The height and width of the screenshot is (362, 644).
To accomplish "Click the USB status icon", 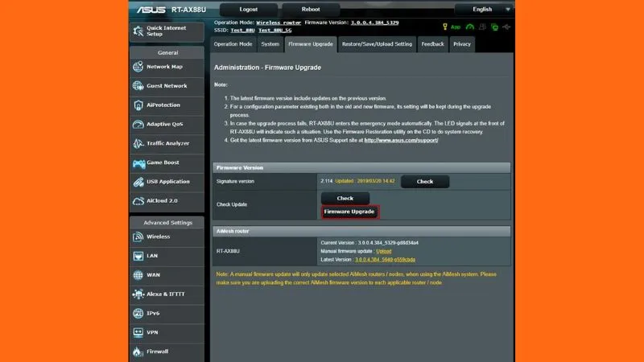I will [506, 27].
